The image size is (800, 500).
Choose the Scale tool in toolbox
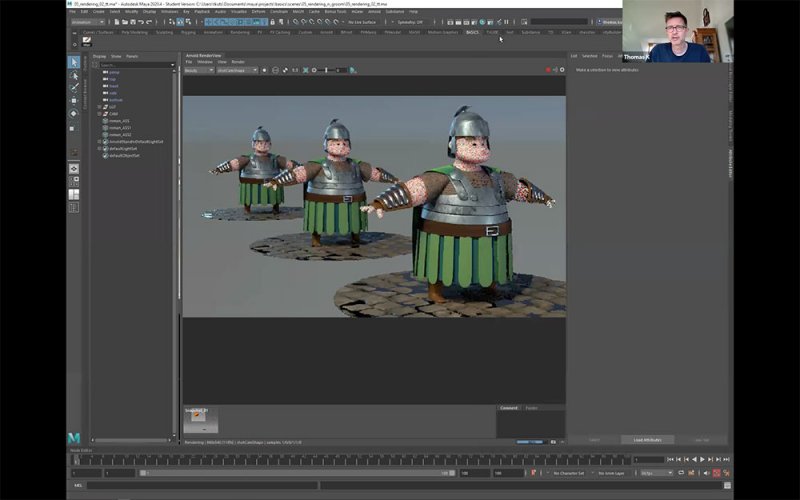74,128
